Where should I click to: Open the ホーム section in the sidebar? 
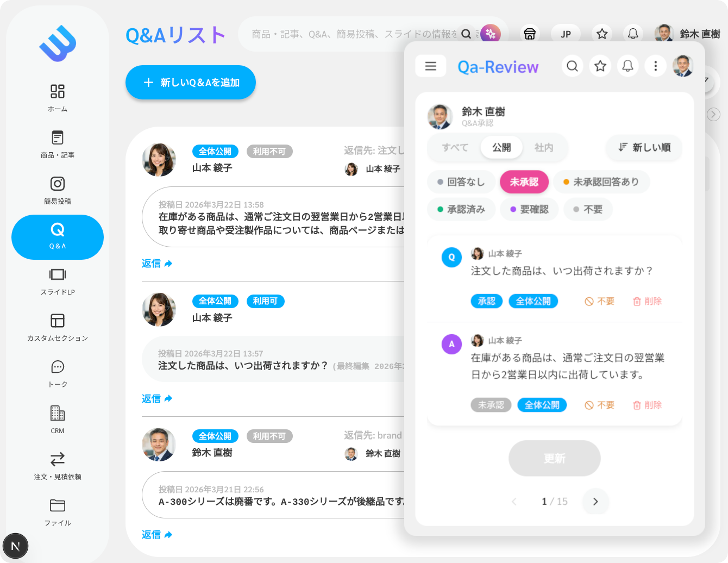(x=57, y=97)
